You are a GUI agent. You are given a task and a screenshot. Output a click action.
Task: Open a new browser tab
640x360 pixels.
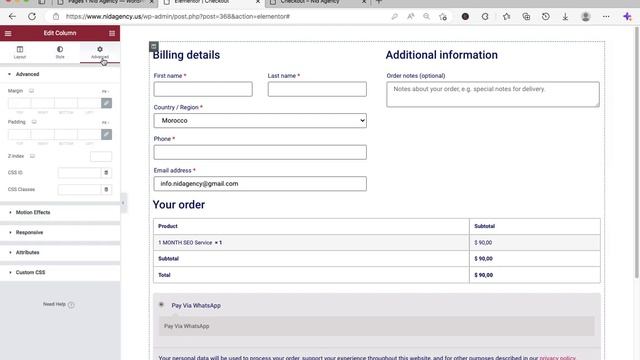point(379,2)
